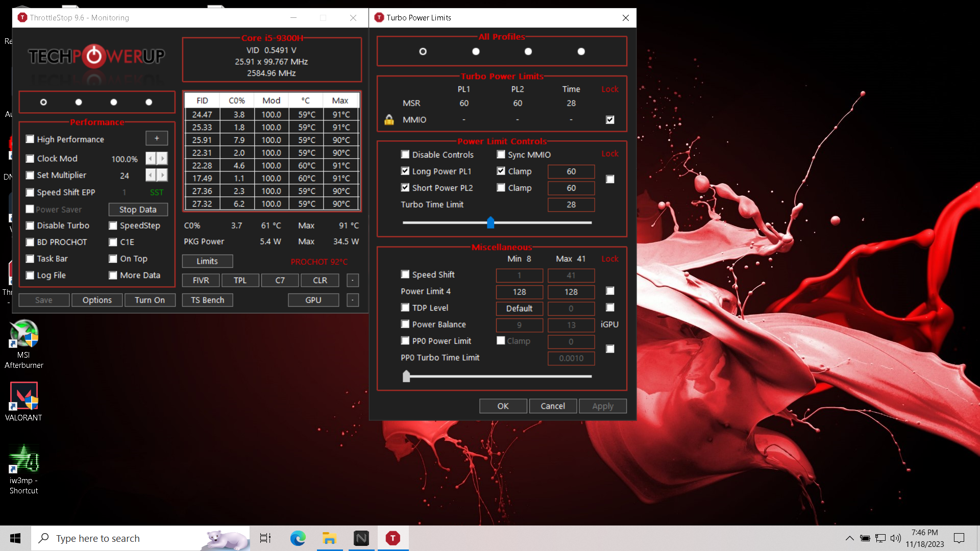Increase Clock Mod with right arrow

[x=162, y=159]
